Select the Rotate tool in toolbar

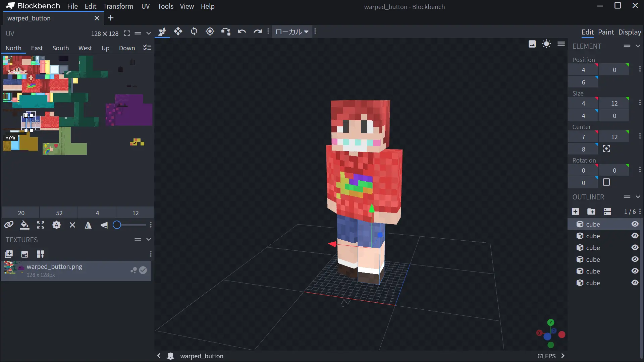[194, 32]
